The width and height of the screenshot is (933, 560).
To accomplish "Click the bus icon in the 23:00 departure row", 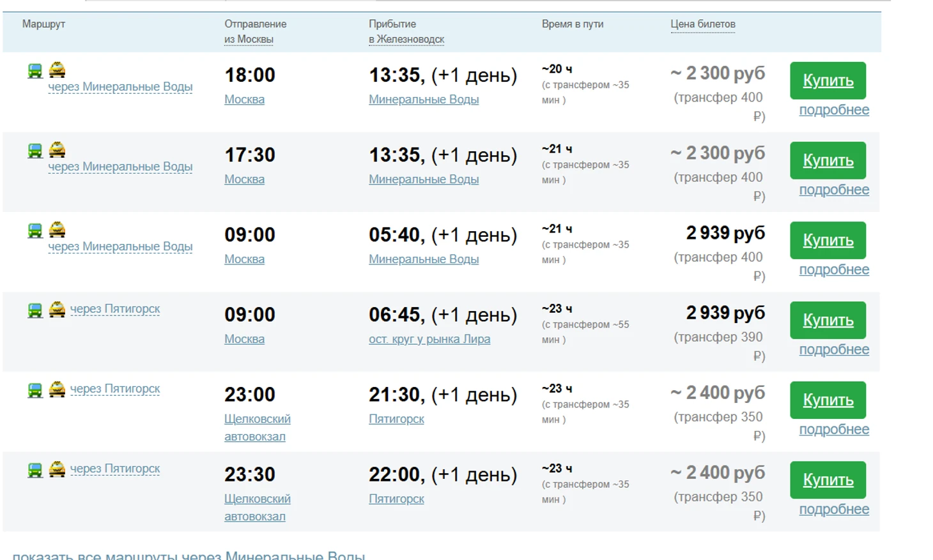I will (x=35, y=390).
